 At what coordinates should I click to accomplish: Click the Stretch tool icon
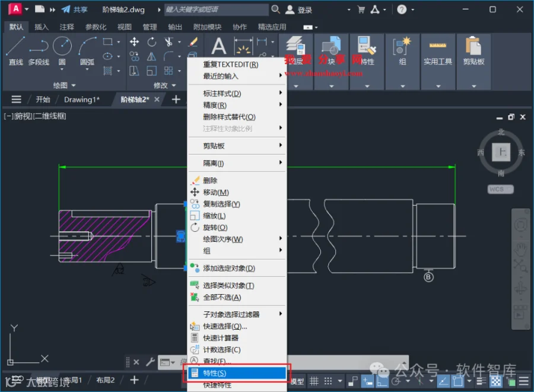(134, 71)
